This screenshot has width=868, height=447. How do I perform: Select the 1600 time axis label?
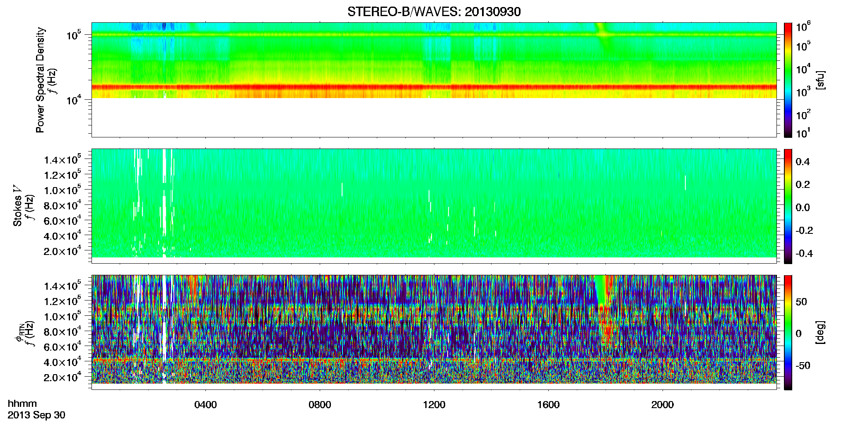[548, 405]
